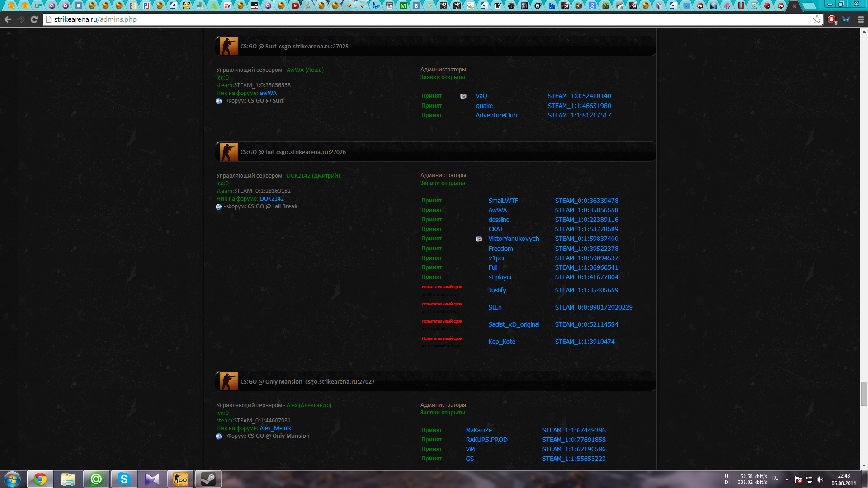Open the volume control in system tray
868x488 pixels.
pos(820,479)
